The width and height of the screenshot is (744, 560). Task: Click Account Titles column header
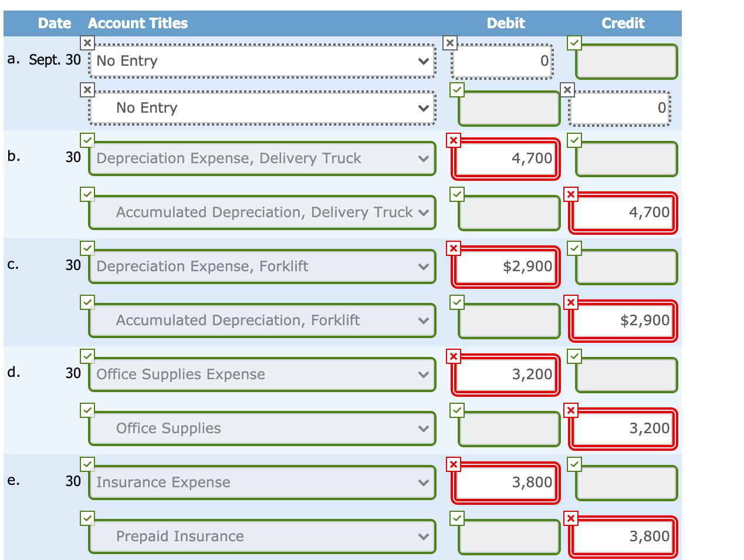tap(138, 23)
